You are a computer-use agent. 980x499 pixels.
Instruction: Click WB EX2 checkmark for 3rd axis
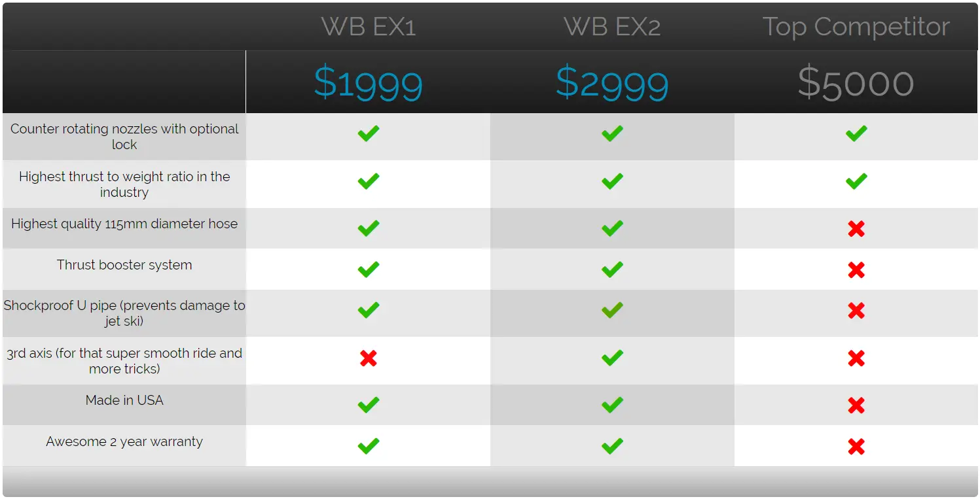612,358
